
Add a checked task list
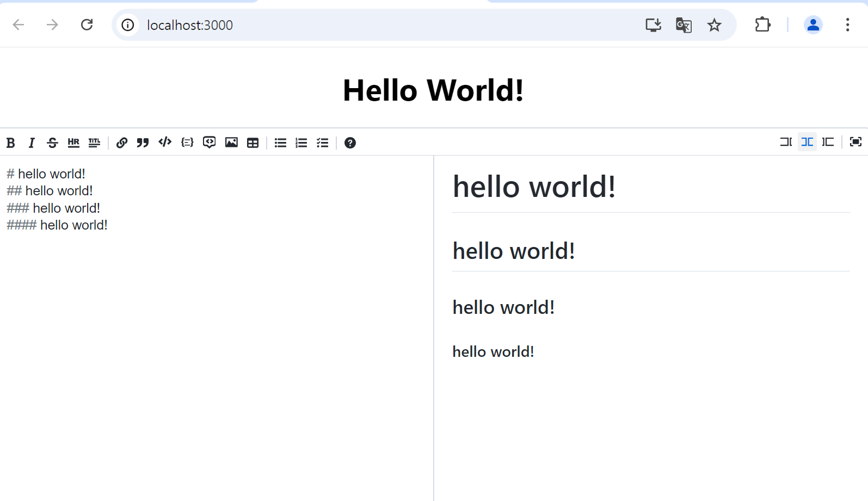tap(323, 143)
